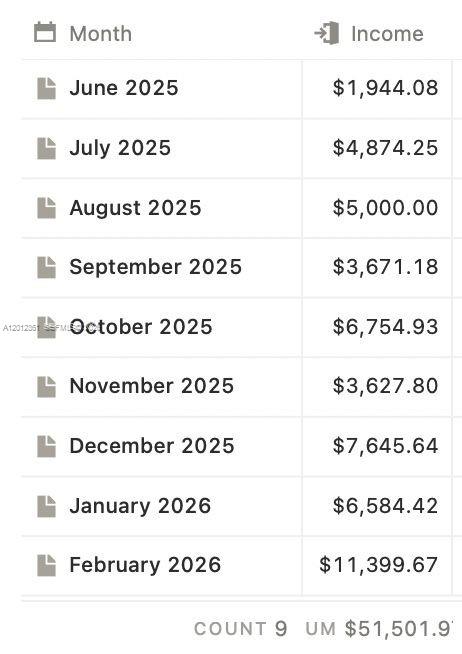Screen dimensions: 462x654
Task: Click the $6,754.93 income cell
Action: click(377, 327)
